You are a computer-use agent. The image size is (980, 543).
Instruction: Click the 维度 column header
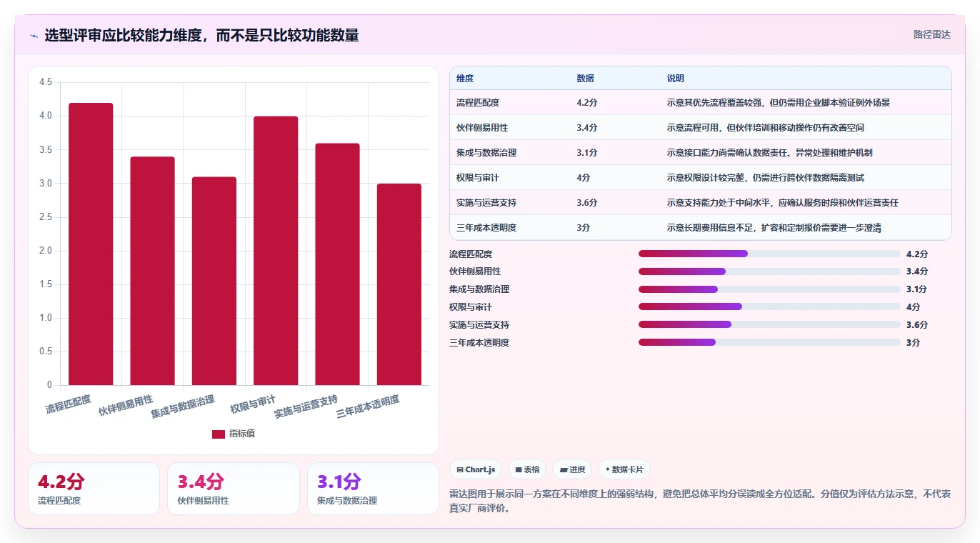(465, 78)
